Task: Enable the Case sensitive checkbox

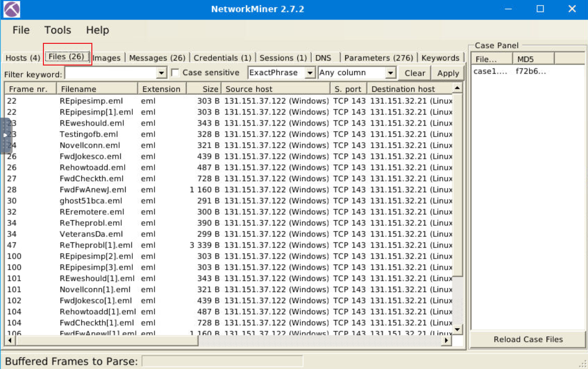Action: (175, 73)
